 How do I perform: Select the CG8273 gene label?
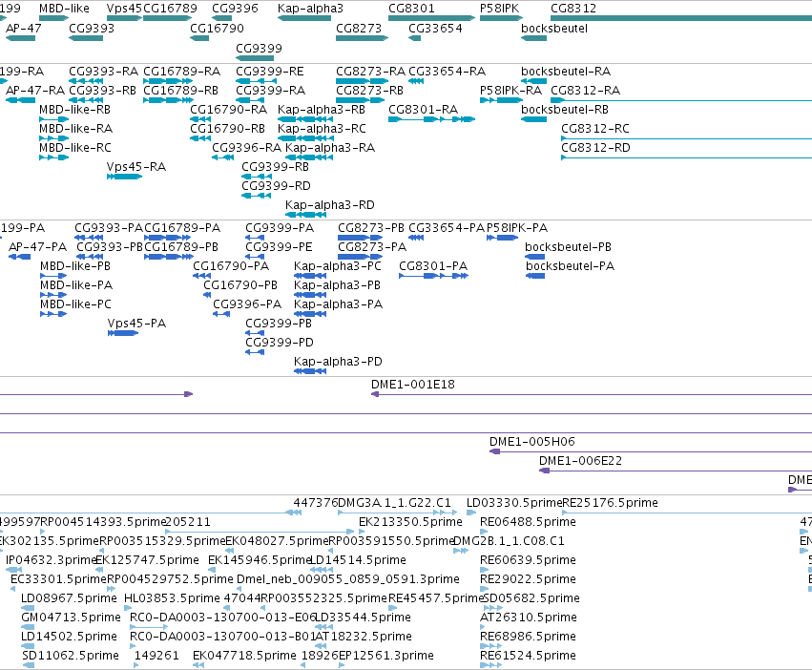tap(359, 28)
